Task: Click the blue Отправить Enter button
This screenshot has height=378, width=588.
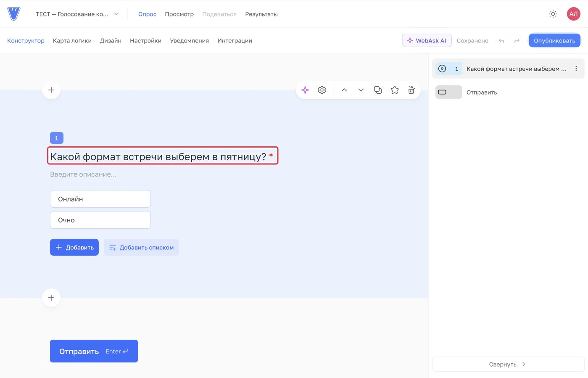Action: click(x=94, y=351)
